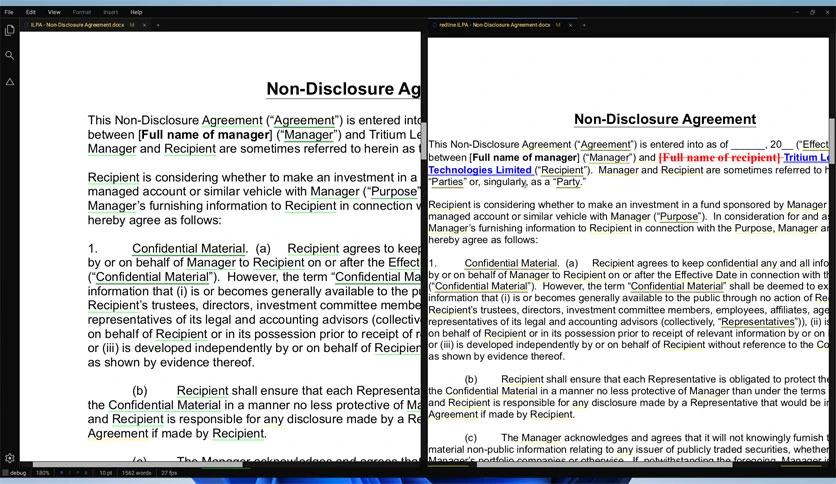Click underlined Confidential Material heading in right pane
This screenshot has width=836, height=484.
510,263
